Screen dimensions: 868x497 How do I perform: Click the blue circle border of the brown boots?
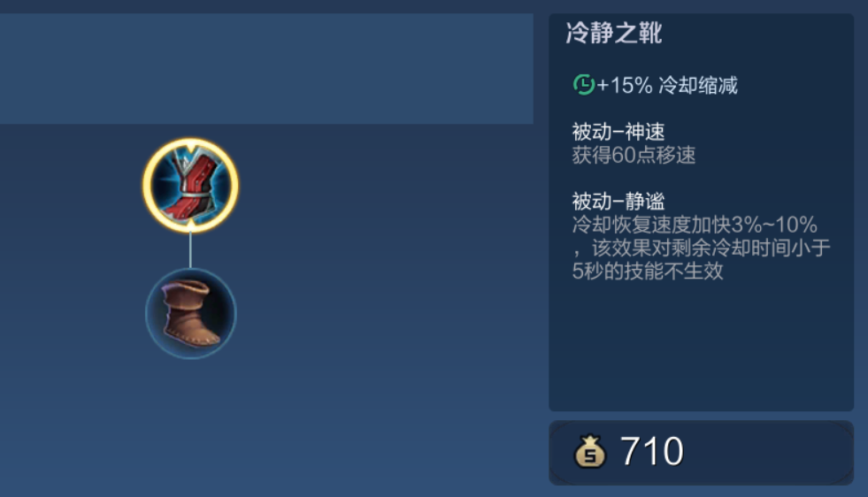(147, 314)
